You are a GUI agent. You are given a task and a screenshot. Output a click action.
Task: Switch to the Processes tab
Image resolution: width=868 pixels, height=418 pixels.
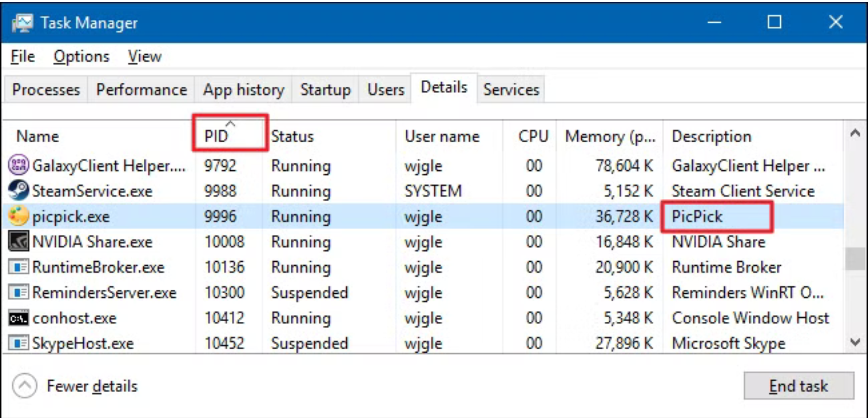coord(46,89)
